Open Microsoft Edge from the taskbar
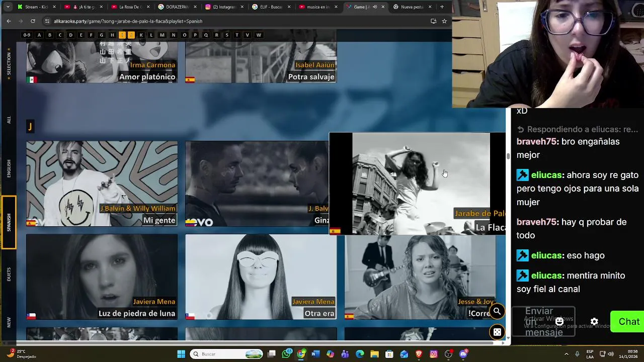 click(x=360, y=354)
